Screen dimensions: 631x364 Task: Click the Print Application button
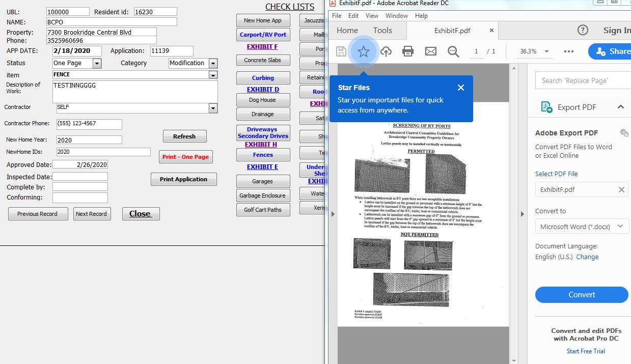183,179
